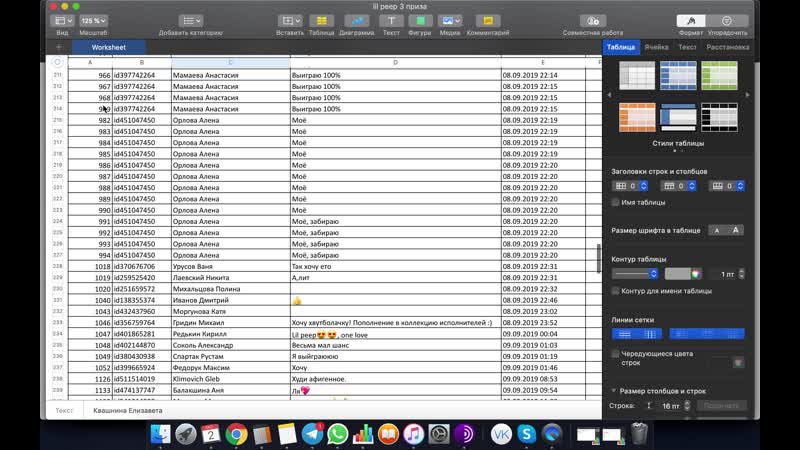
Task: Switch to the Таблица inspector tab
Action: [x=621, y=47]
